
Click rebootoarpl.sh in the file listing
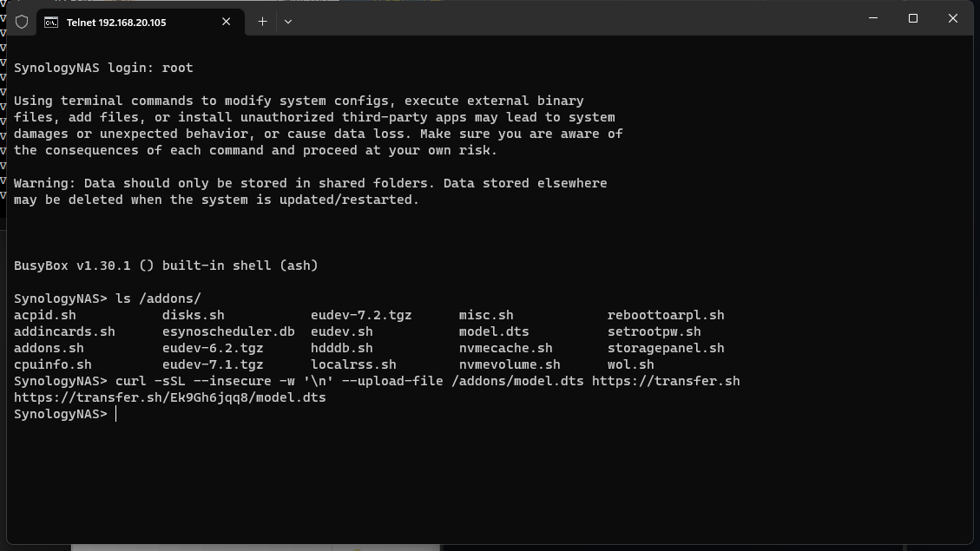pos(666,315)
